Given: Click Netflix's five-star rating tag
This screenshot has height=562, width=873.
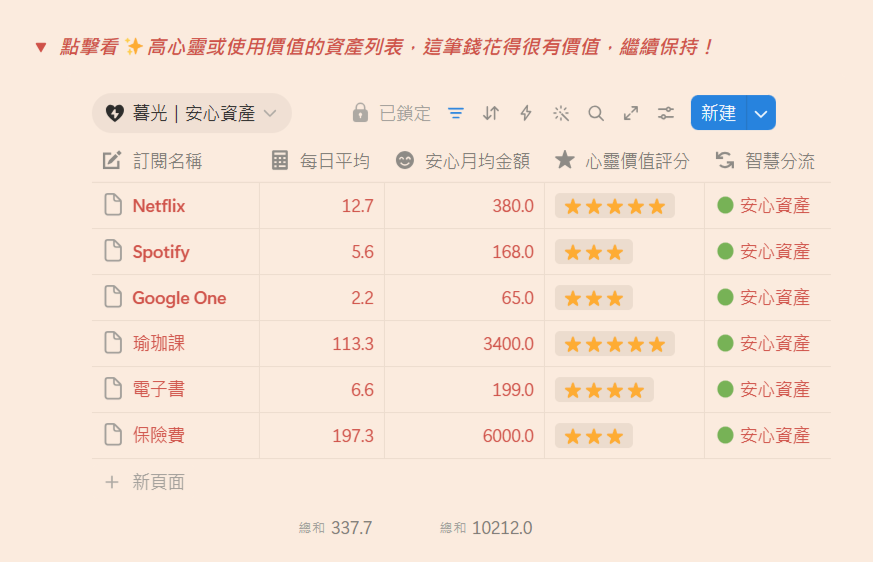Looking at the screenshot, I should tap(615, 206).
